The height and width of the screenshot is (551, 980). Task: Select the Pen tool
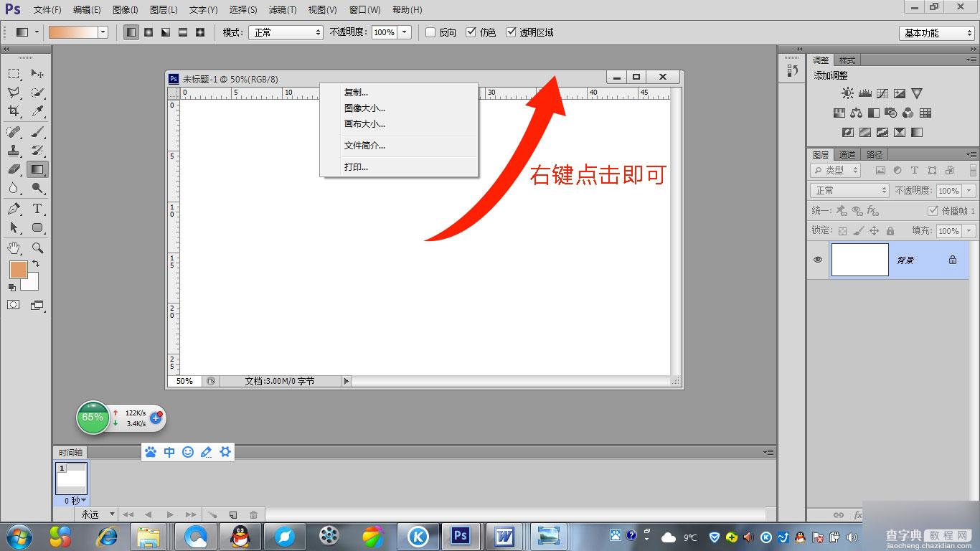(x=14, y=209)
